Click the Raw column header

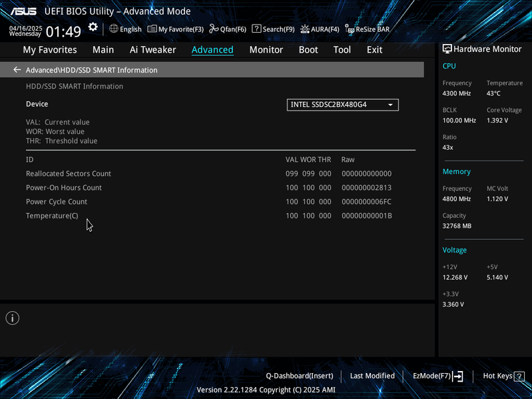tap(348, 159)
